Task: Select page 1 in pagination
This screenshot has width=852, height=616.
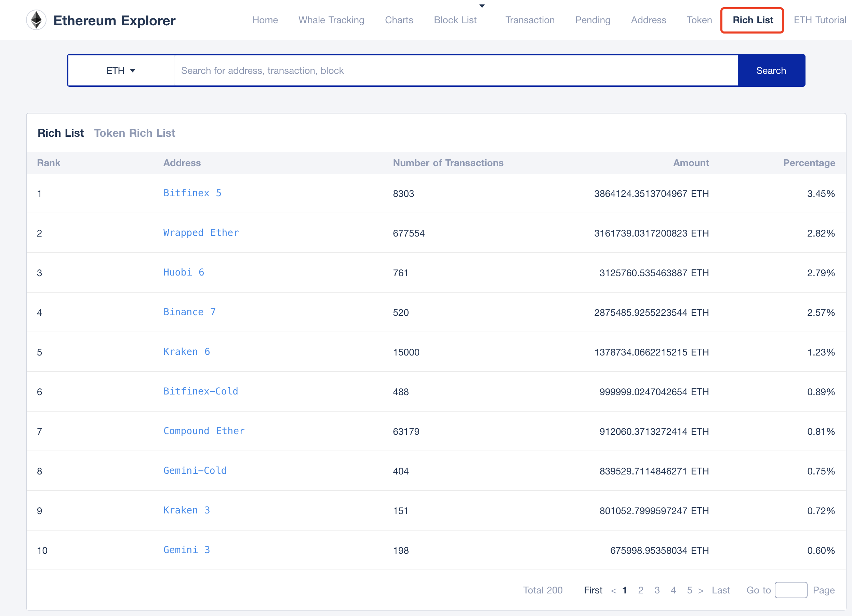Action: (624, 590)
